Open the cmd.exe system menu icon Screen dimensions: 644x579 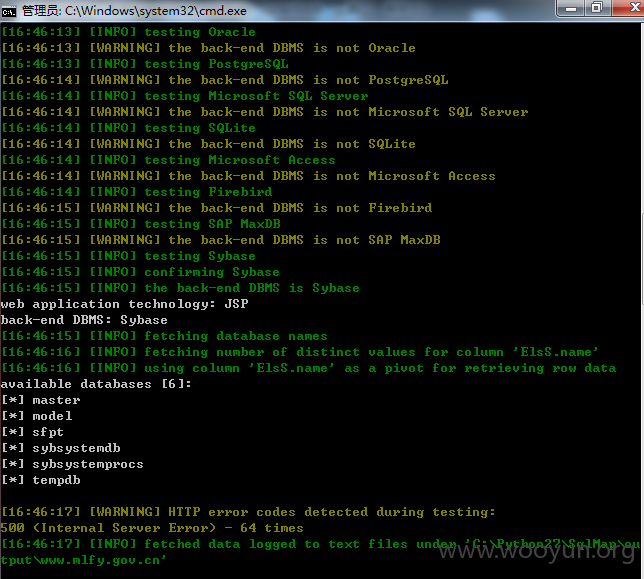8,11
